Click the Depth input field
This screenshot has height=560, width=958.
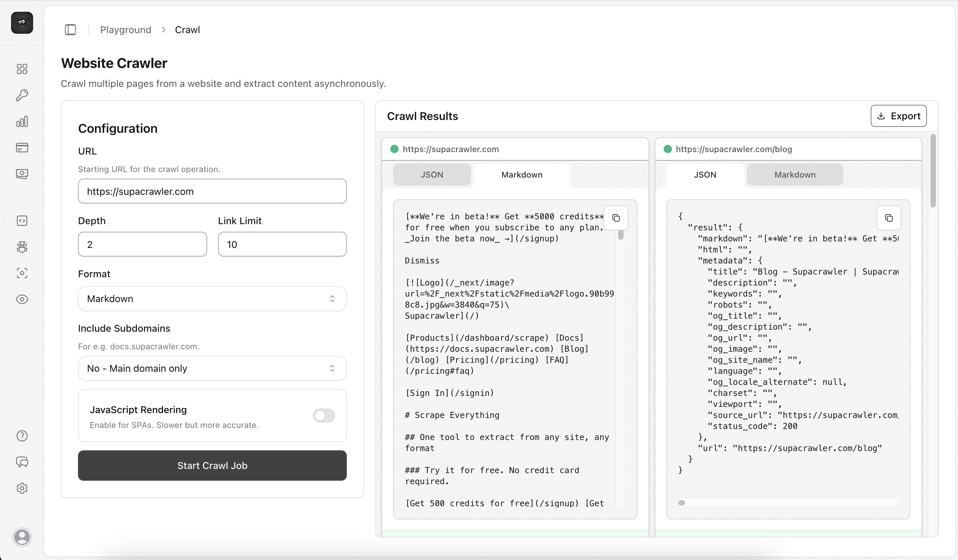tap(143, 244)
